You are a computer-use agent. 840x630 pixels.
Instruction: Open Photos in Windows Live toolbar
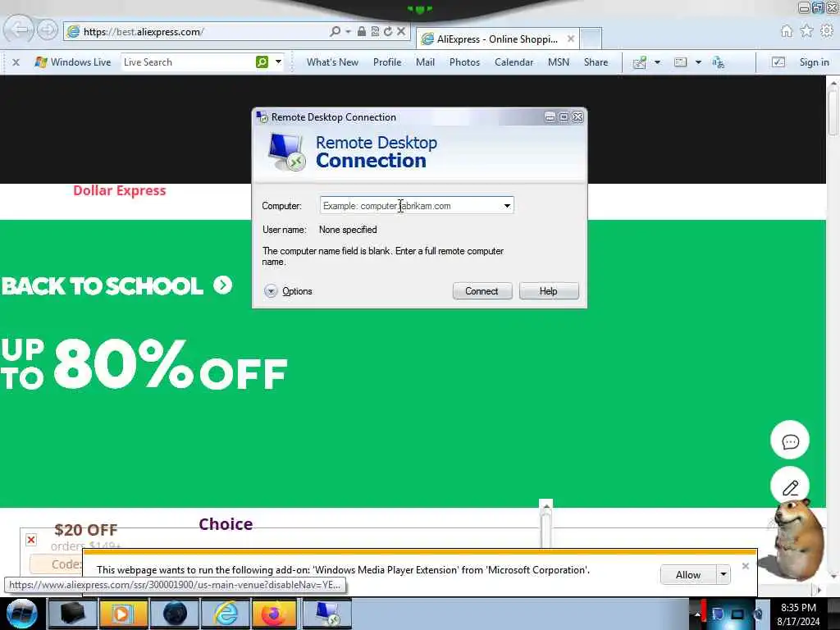tap(464, 62)
